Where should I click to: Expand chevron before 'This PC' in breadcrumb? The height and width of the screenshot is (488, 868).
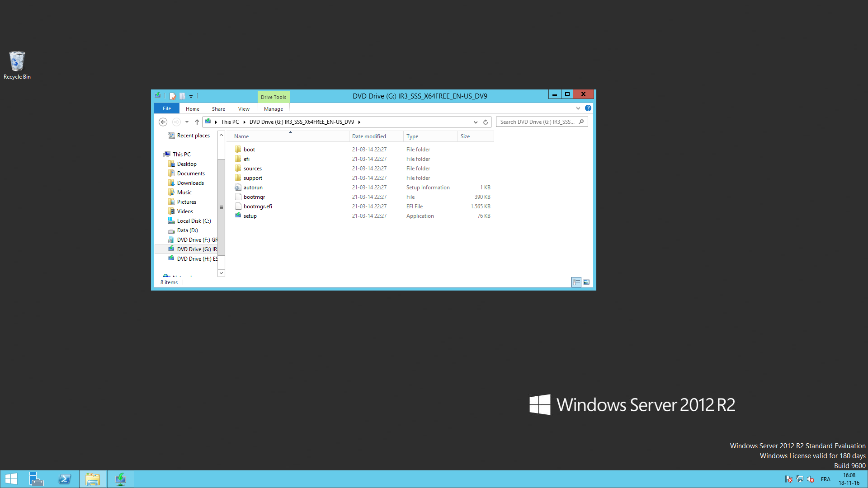[216, 122]
